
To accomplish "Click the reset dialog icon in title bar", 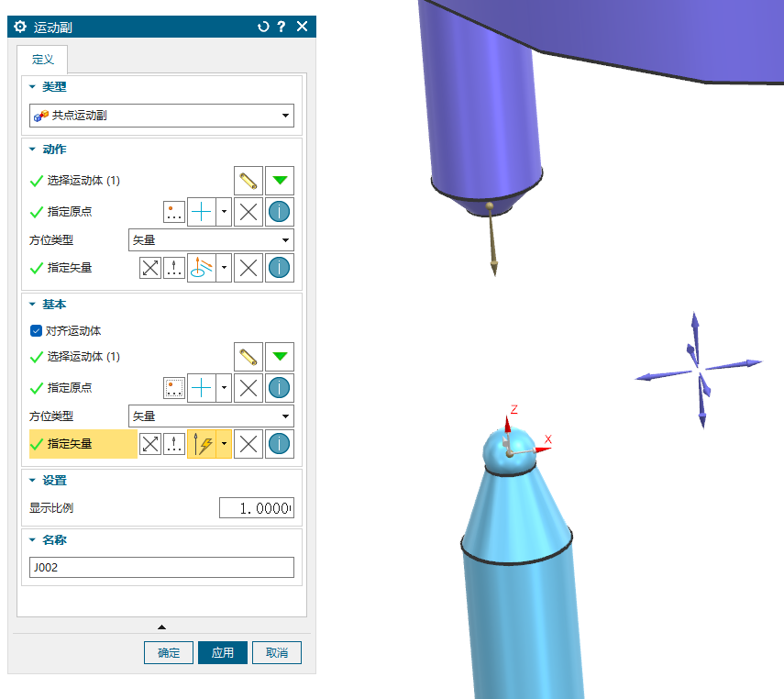I will click(264, 27).
